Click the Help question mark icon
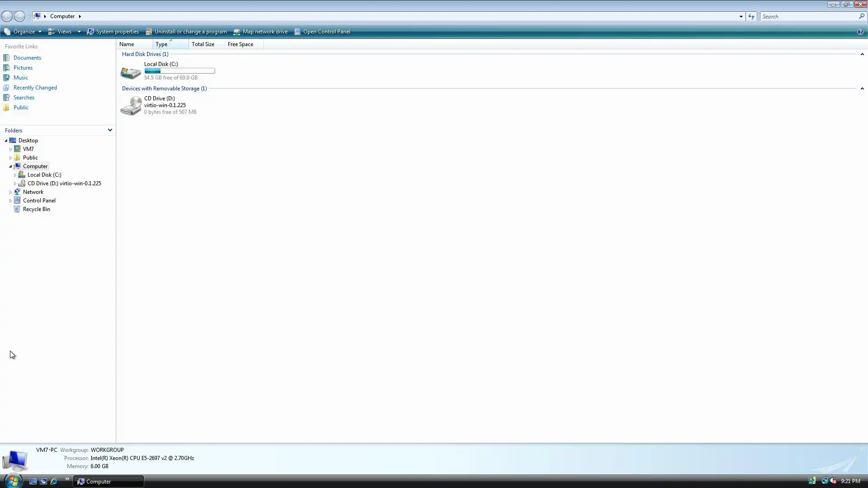This screenshot has height=488, width=868. coord(860,32)
